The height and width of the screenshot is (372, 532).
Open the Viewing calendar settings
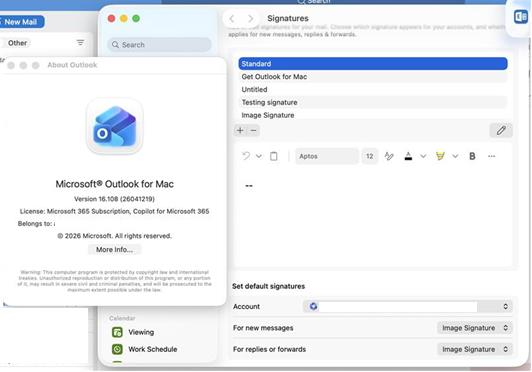(141, 332)
